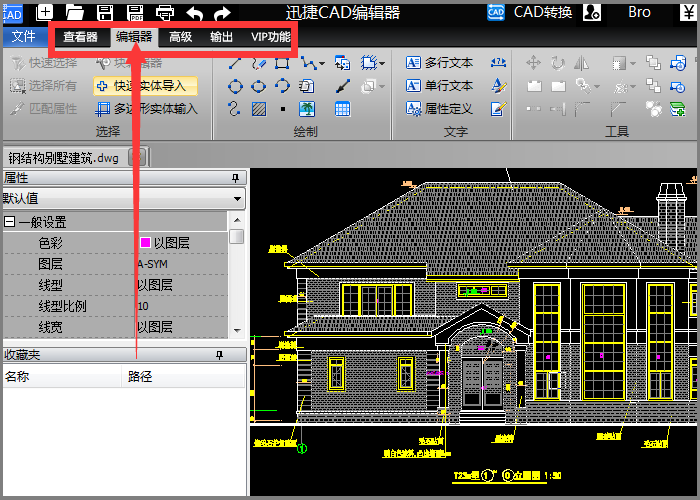The image size is (700, 500).
Task: Save the drawing with the floppy icon
Action: tap(105, 12)
